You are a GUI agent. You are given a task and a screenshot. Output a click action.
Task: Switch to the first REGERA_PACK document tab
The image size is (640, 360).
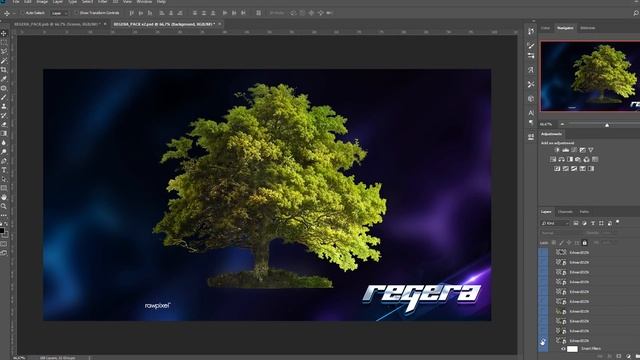coord(56,24)
